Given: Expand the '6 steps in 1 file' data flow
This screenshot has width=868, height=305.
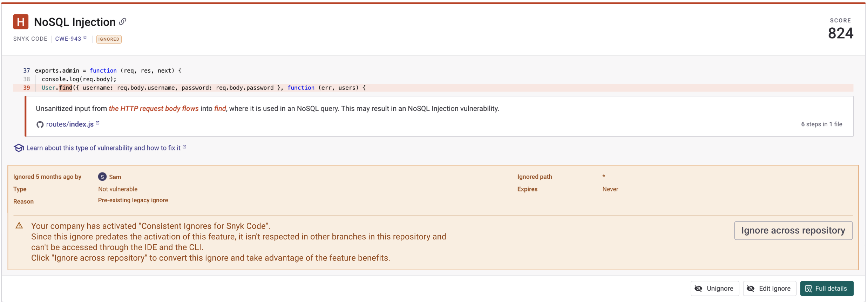Looking at the screenshot, I should point(821,124).
